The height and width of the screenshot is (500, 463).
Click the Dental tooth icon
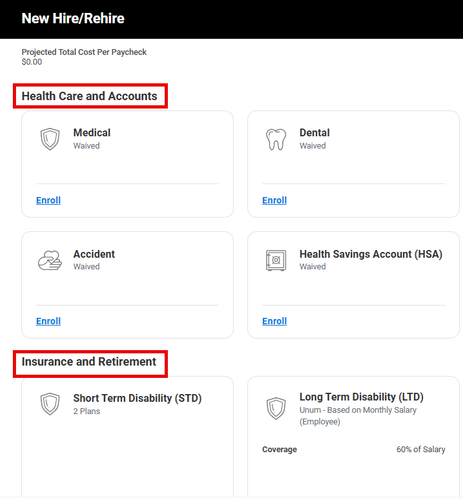point(276,139)
